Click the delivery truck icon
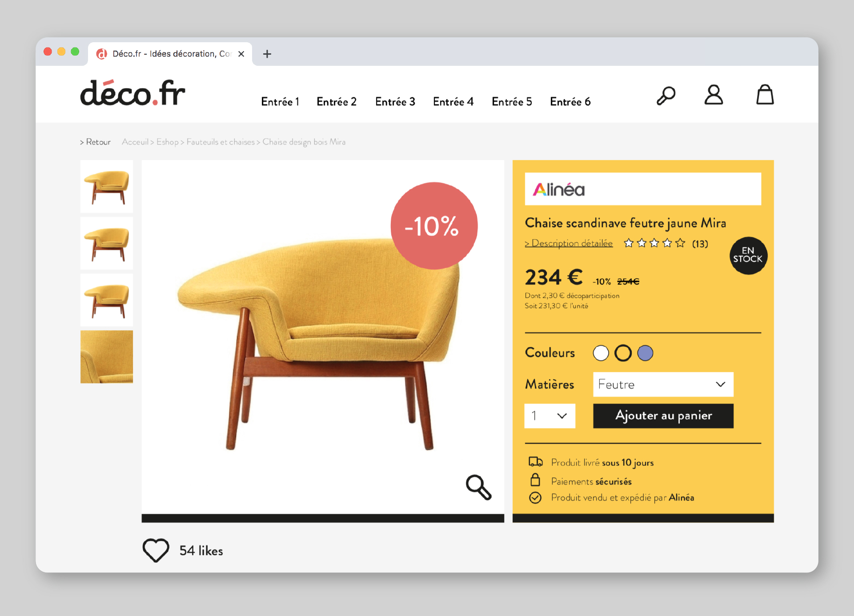Screen dimensions: 854x616 point(536,462)
